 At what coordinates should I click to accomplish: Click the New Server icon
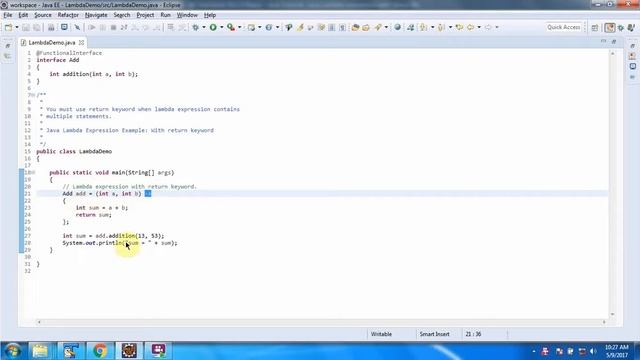(x=251, y=27)
